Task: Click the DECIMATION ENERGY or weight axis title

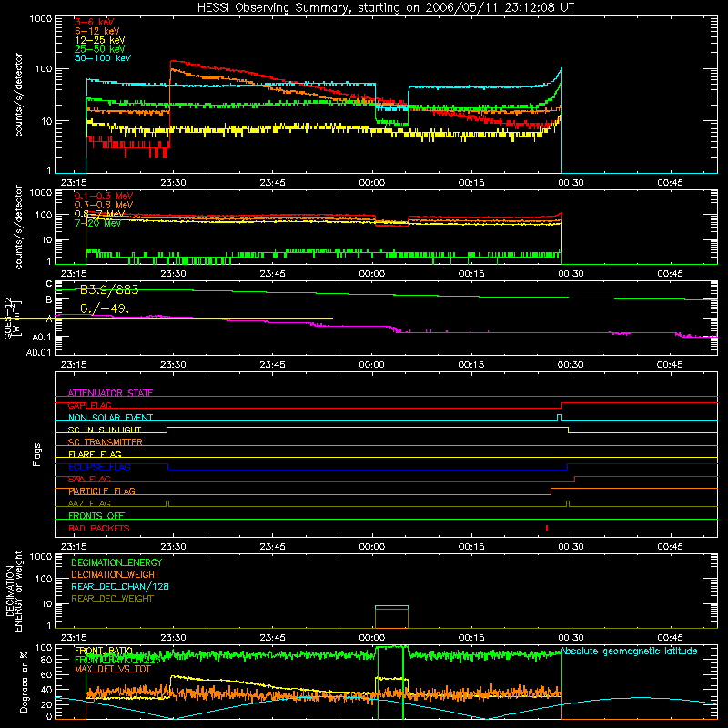Action: [14, 591]
